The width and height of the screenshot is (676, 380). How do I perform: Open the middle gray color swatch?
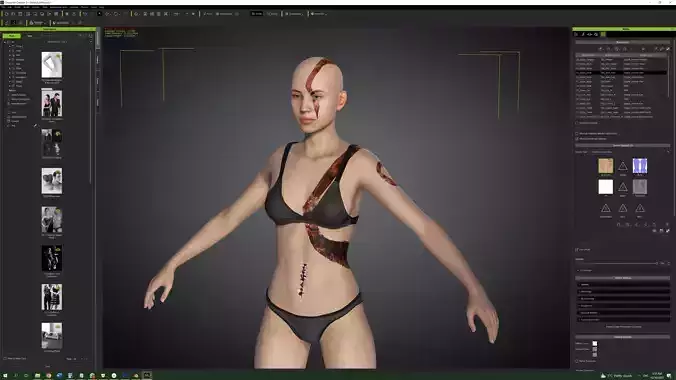pyautogui.click(x=595, y=349)
